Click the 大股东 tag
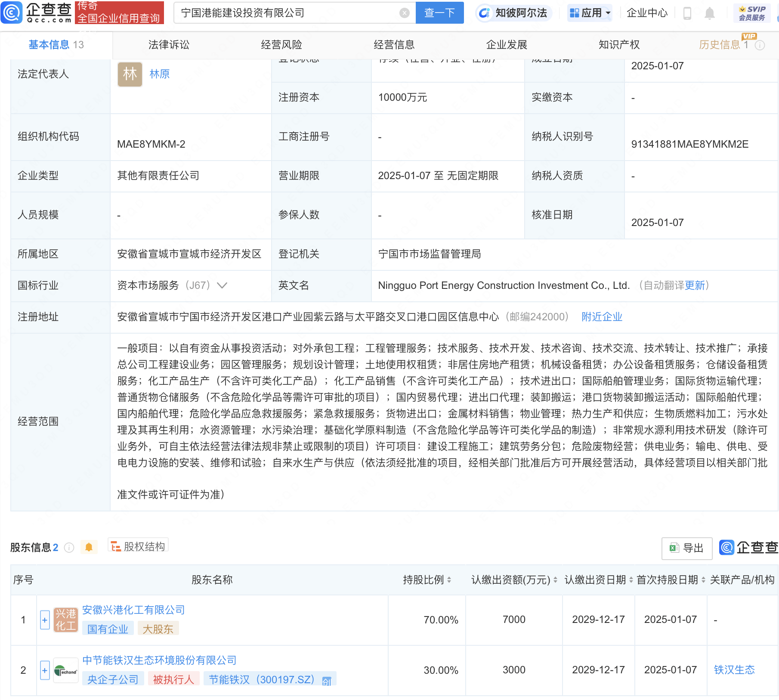 pos(158,629)
